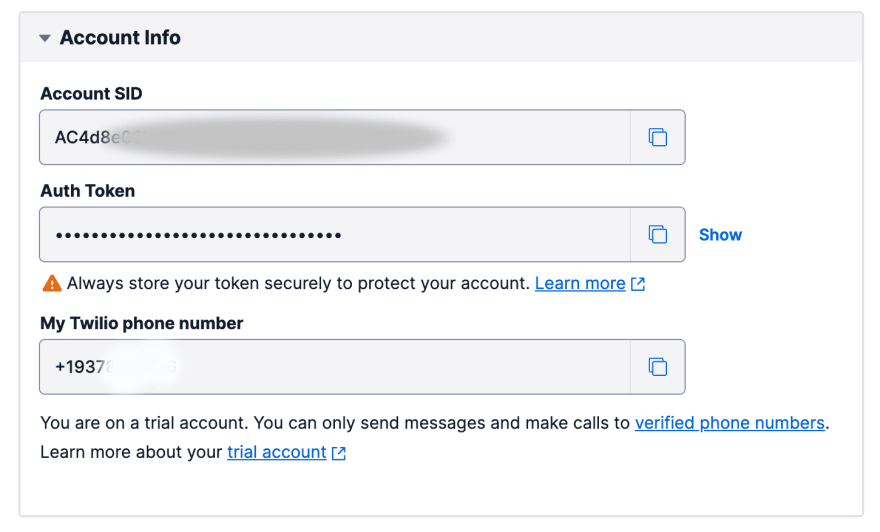Click the orange warning triangle icon

pos(52,283)
